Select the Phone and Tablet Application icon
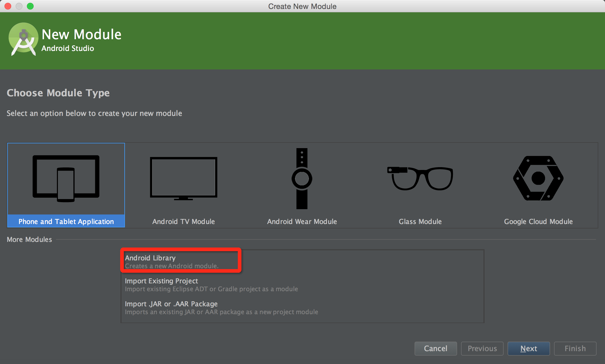The height and width of the screenshot is (364, 605). point(66,179)
